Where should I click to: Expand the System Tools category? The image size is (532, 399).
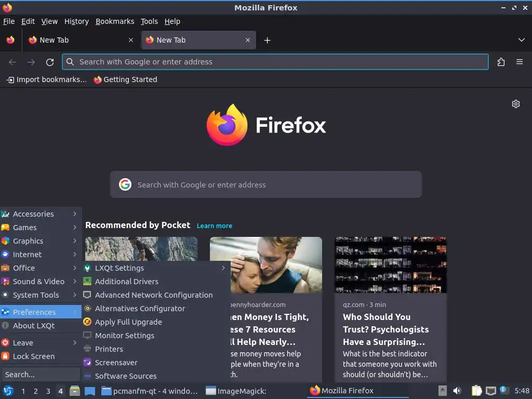pyautogui.click(x=41, y=295)
